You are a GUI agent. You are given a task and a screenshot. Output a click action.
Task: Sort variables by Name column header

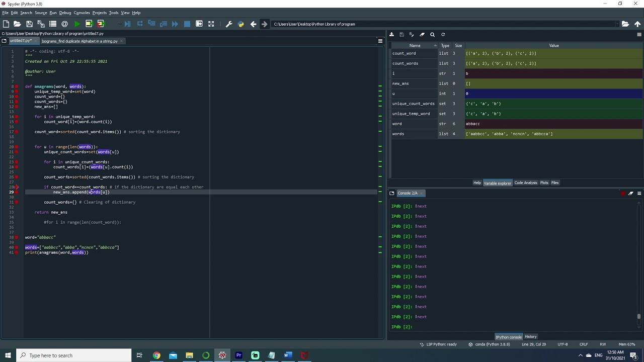pyautogui.click(x=415, y=46)
